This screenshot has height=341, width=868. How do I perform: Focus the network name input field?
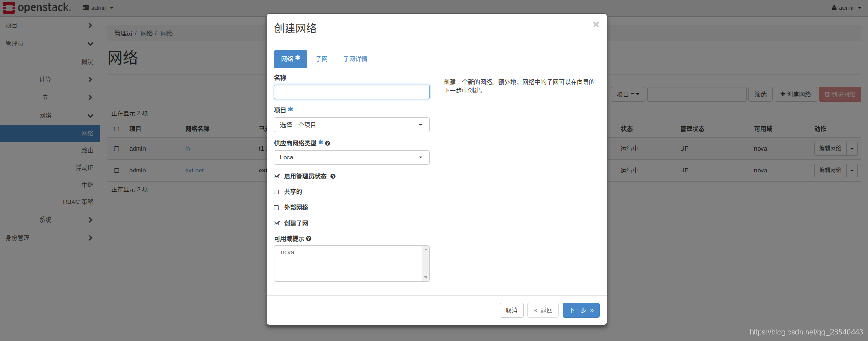352,92
